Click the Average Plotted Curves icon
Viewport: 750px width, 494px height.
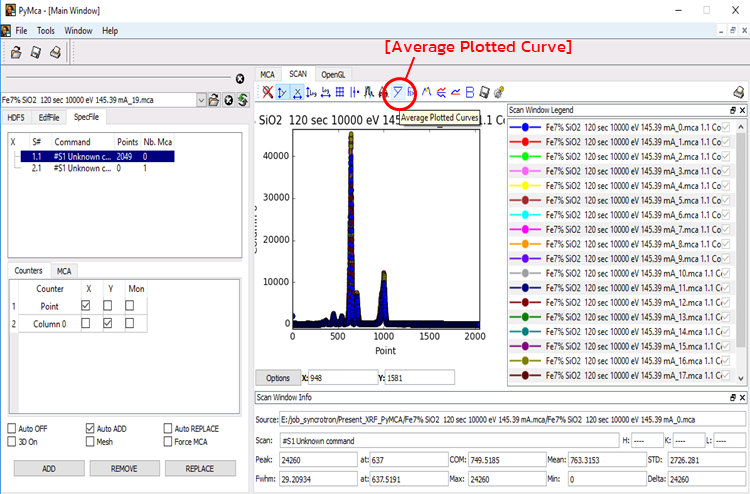(397, 92)
